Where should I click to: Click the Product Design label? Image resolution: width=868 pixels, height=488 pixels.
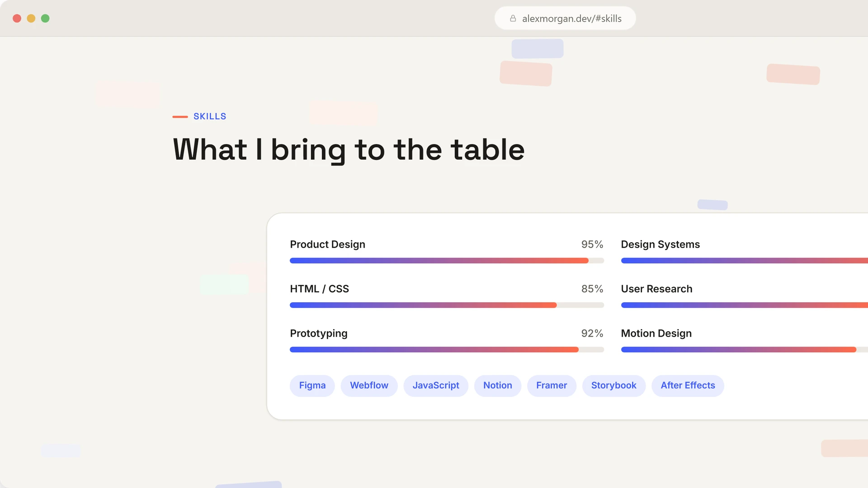[328, 244]
